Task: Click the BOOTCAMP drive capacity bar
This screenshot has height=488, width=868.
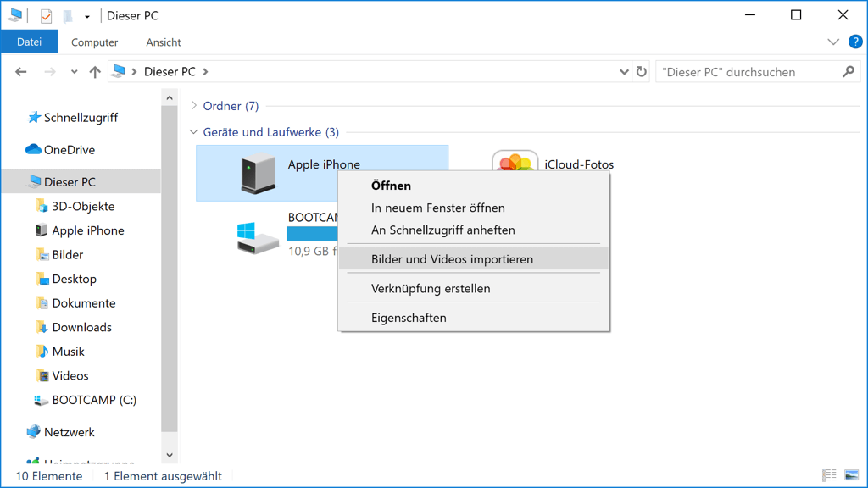Action: click(312, 234)
